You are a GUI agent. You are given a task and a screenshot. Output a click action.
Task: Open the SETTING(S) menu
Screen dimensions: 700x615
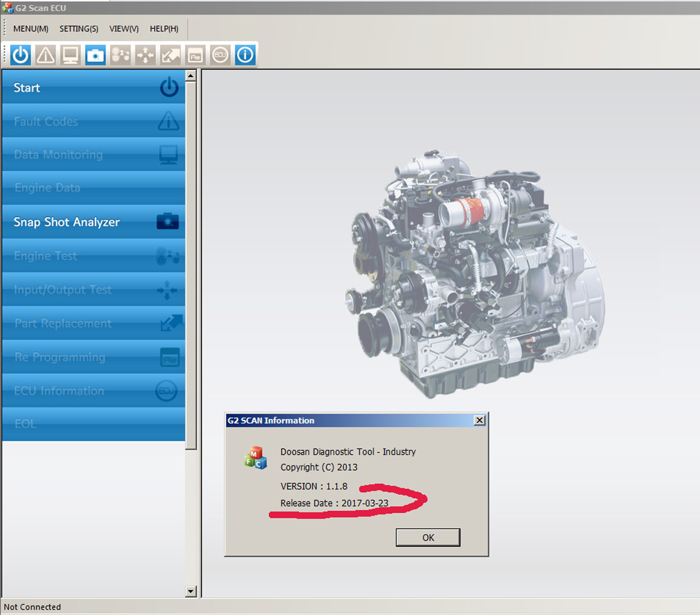(x=79, y=29)
